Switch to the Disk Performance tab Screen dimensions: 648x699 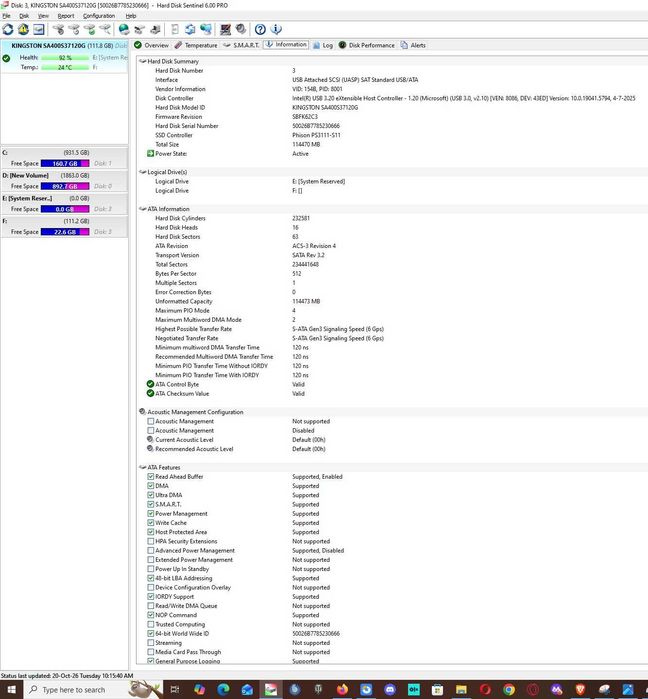click(x=367, y=45)
